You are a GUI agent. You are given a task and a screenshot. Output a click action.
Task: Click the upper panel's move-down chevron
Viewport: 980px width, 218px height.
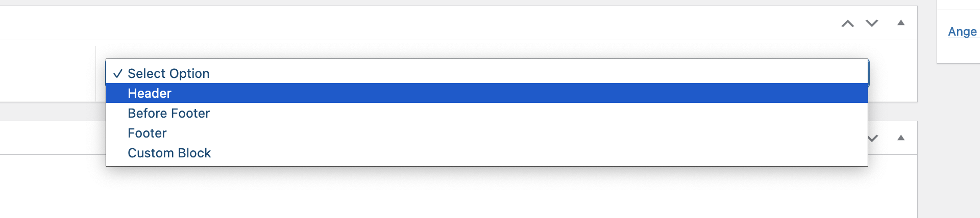coord(872,23)
